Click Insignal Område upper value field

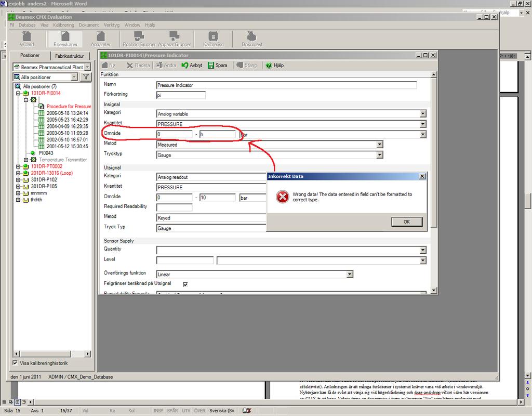coord(218,134)
